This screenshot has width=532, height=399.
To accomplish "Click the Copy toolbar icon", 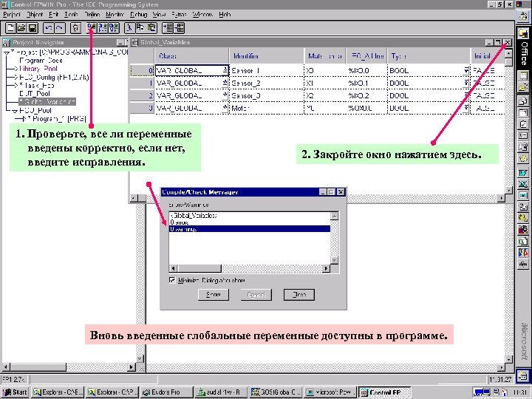I will coord(140,28).
